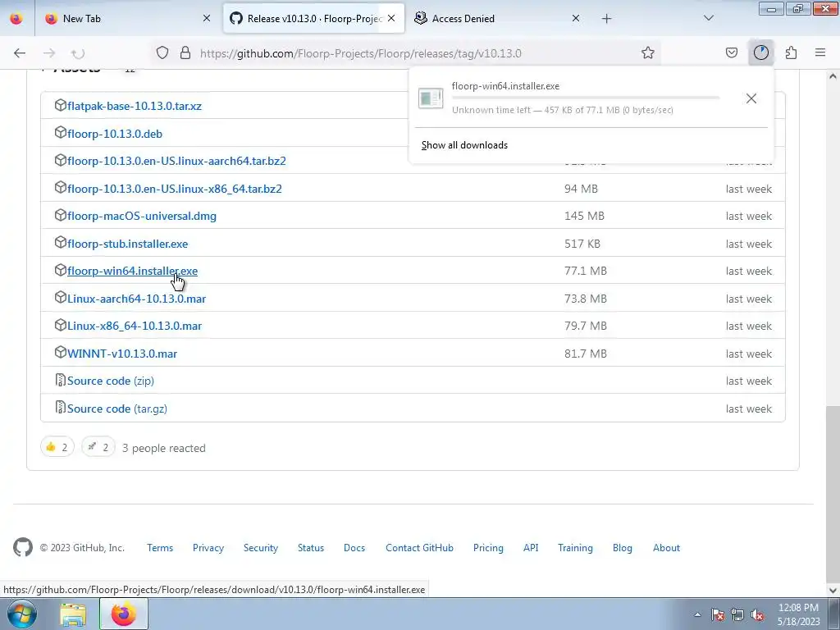Open the Firefox hamburger menu

pyautogui.click(x=820, y=52)
